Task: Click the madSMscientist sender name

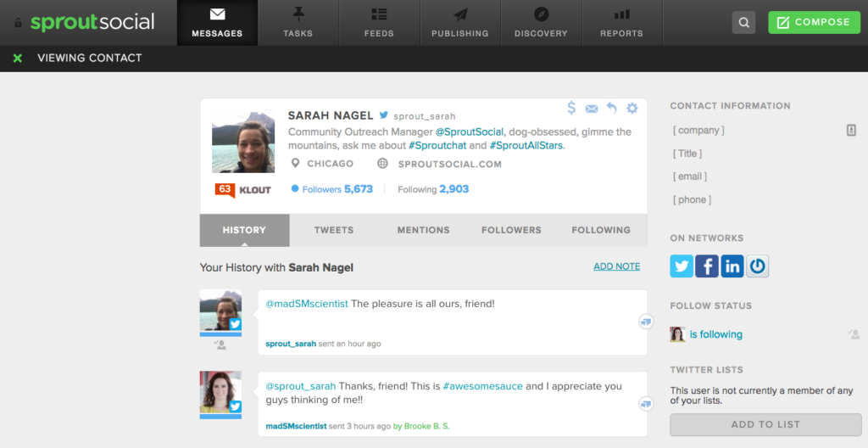Action: [x=296, y=427]
